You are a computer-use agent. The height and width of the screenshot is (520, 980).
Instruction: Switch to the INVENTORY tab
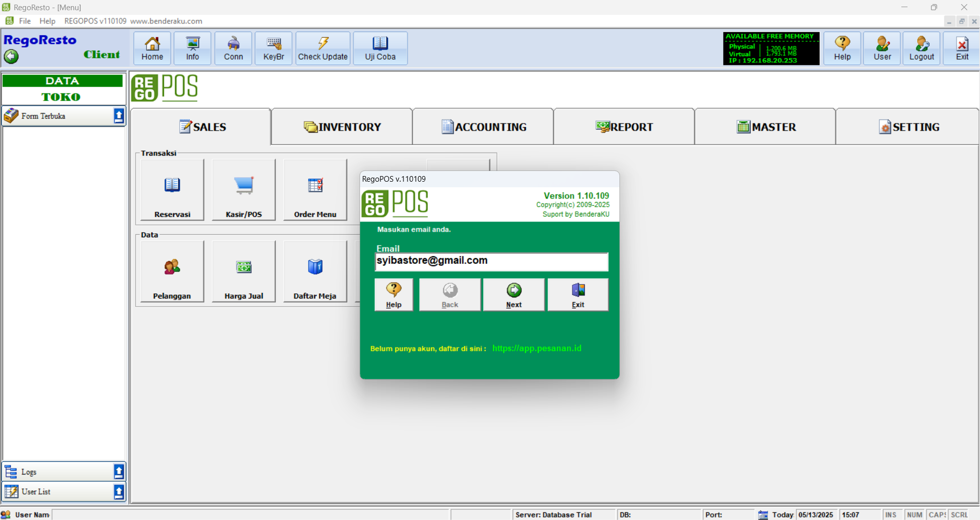(342, 127)
